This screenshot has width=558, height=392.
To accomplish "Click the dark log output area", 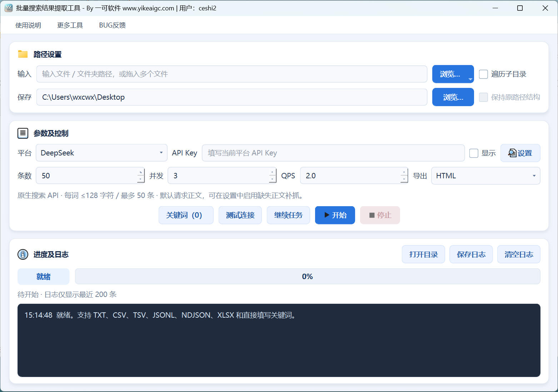I will [x=279, y=340].
